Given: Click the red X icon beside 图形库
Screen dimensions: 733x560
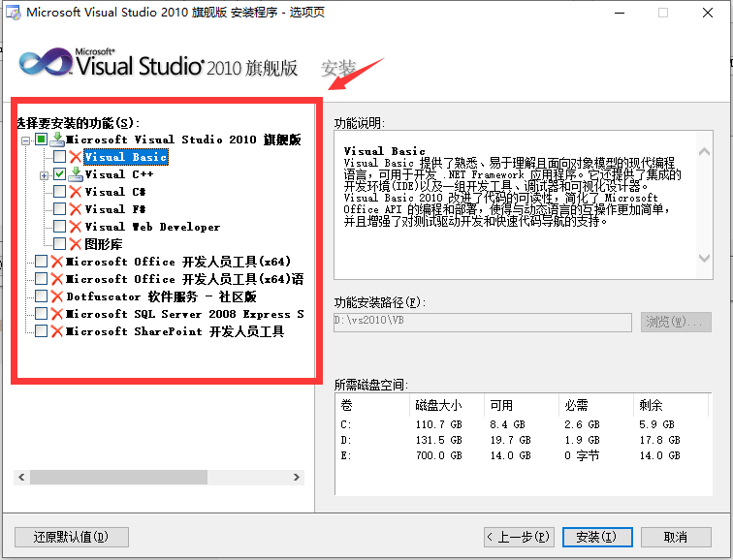Looking at the screenshot, I should point(76,244).
